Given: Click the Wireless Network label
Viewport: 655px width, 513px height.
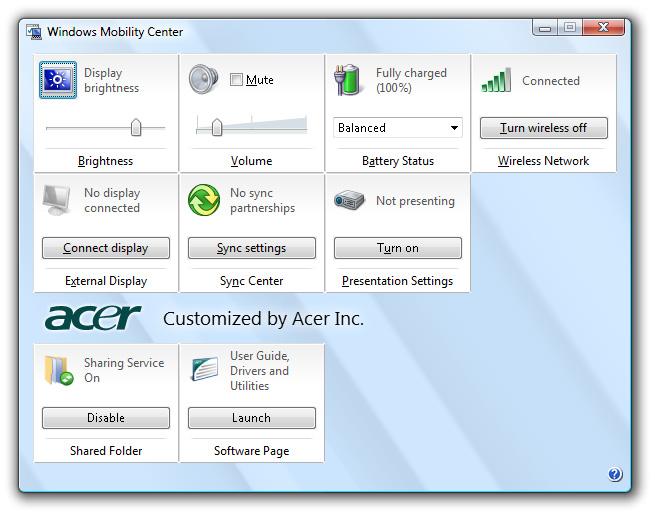Looking at the screenshot, I should (543, 161).
